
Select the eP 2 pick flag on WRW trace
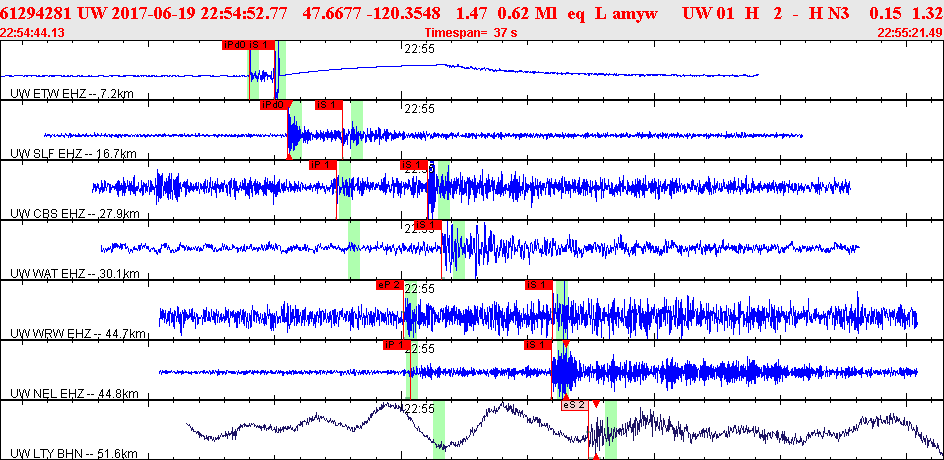click(389, 285)
